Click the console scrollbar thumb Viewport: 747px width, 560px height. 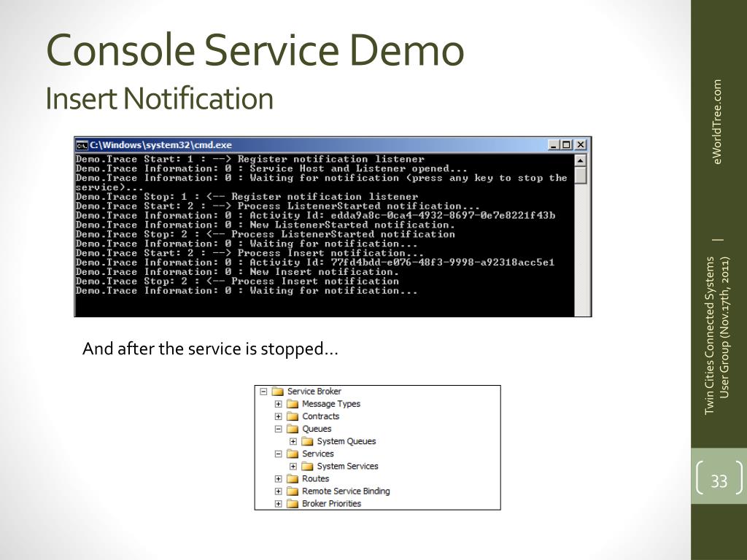click(x=580, y=175)
